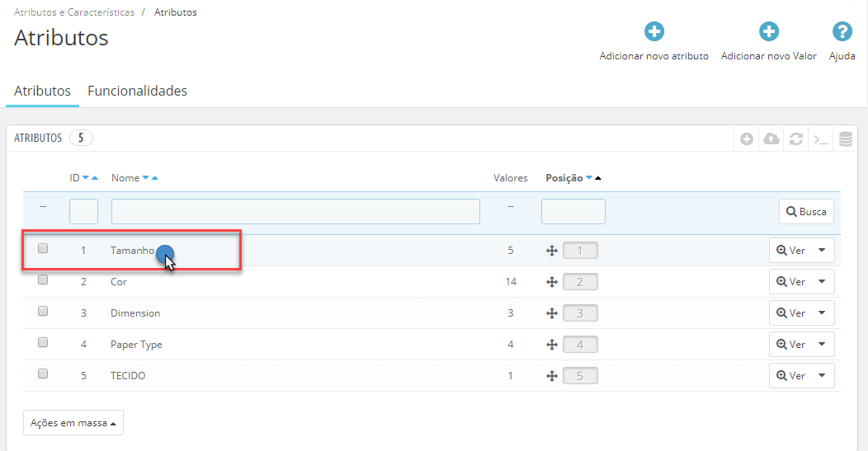Click the Posição column header label
868x451 pixels.
tap(564, 177)
